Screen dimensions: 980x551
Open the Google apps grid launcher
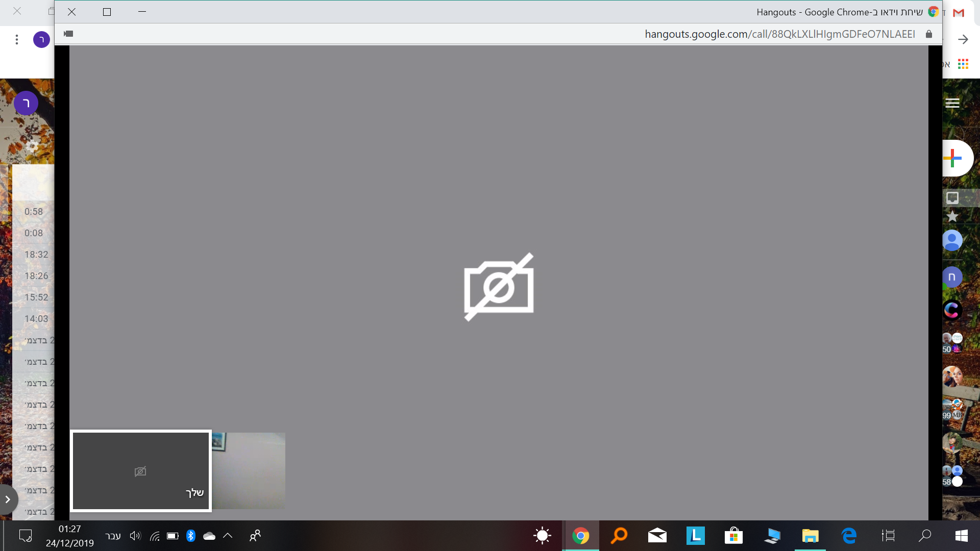(963, 64)
